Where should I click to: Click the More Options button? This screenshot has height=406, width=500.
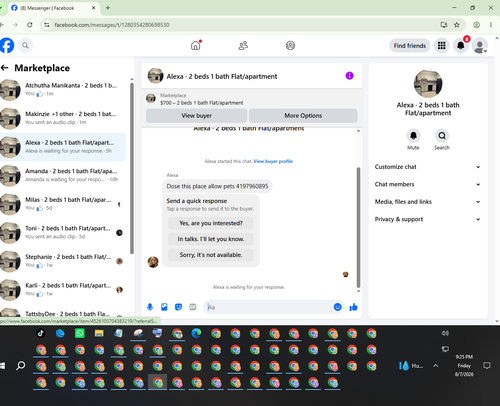pyautogui.click(x=303, y=116)
